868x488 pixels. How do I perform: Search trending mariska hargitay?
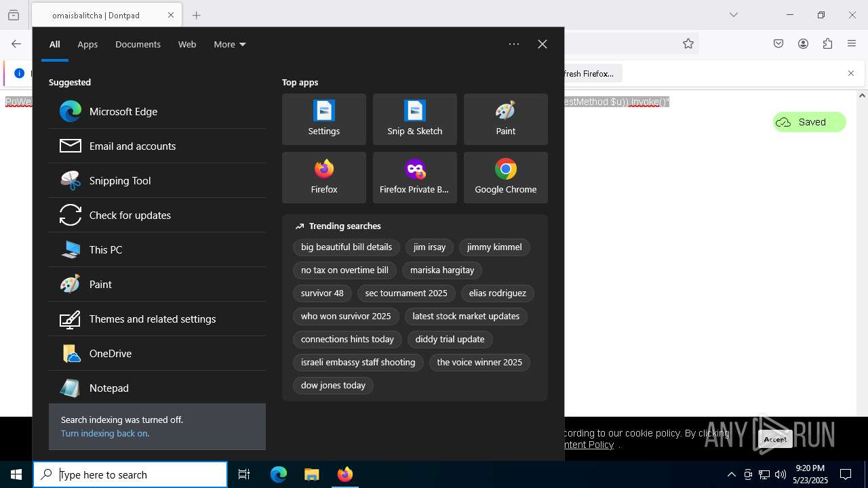(x=442, y=270)
